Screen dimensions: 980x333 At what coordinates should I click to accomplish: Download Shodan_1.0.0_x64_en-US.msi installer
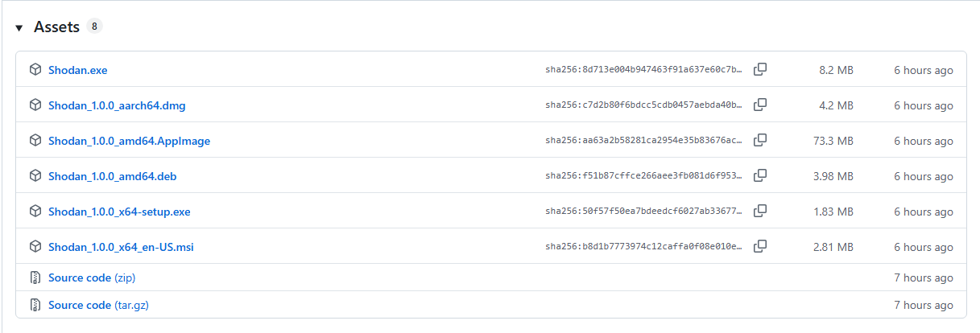click(x=121, y=247)
